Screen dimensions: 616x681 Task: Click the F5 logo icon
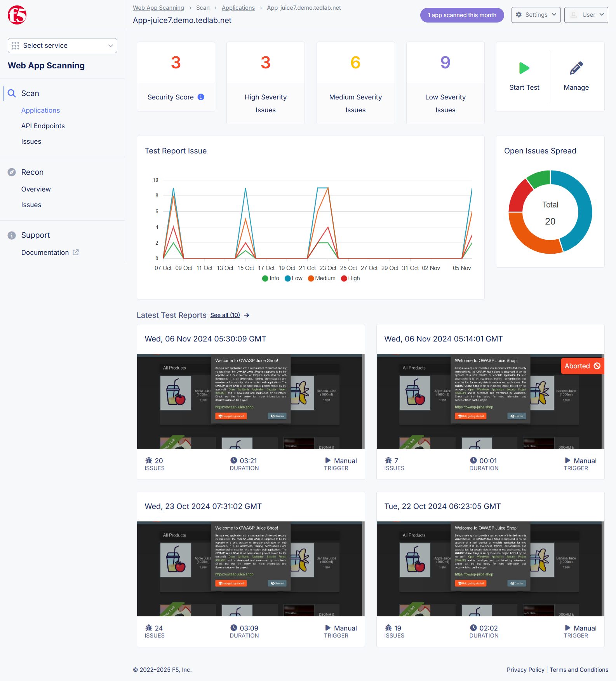click(17, 15)
